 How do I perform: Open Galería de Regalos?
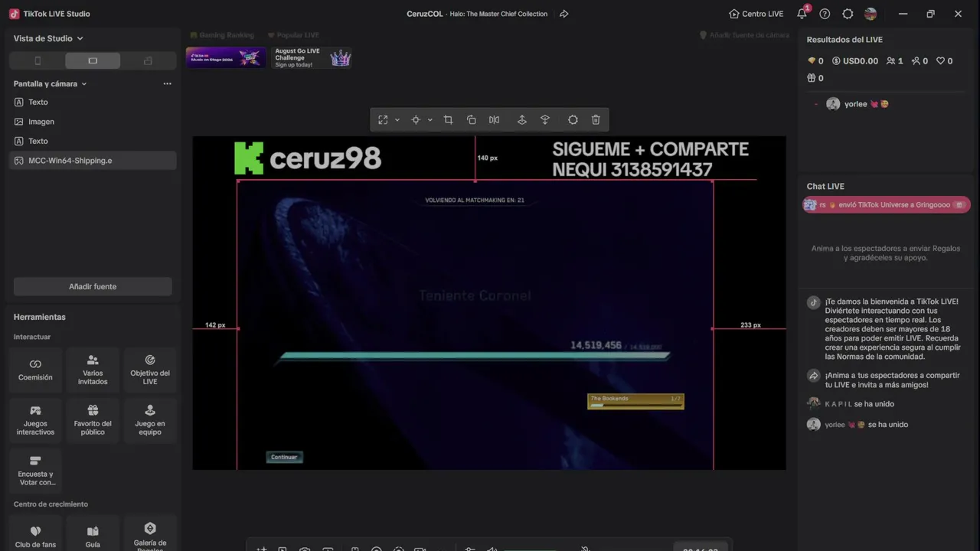coord(150,535)
